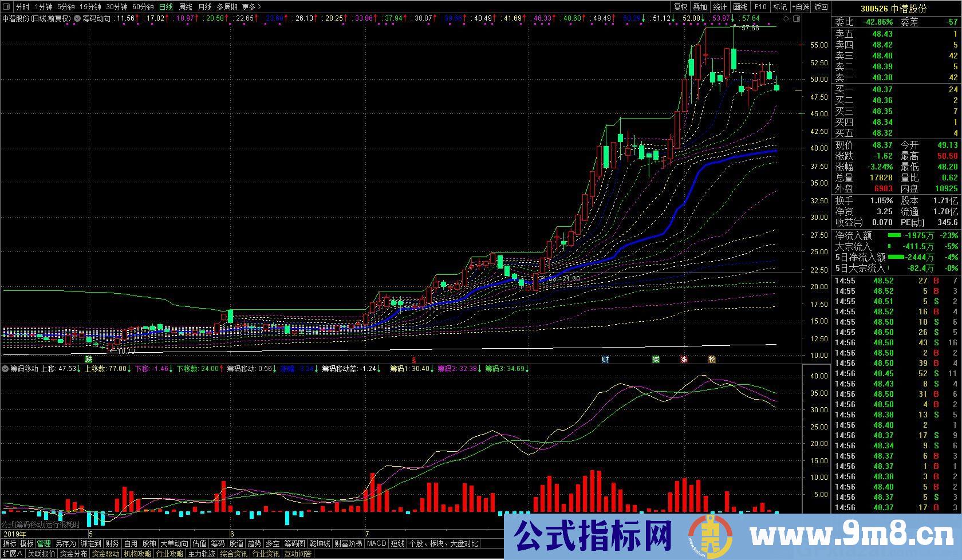962x560 pixels.
Task: Click the 复权 toolbar button
Action: tap(680, 7)
